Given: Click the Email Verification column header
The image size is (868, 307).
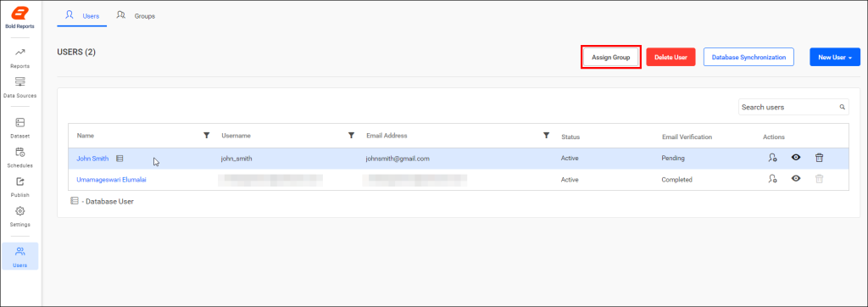Looking at the screenshot, I should (687, 137).
